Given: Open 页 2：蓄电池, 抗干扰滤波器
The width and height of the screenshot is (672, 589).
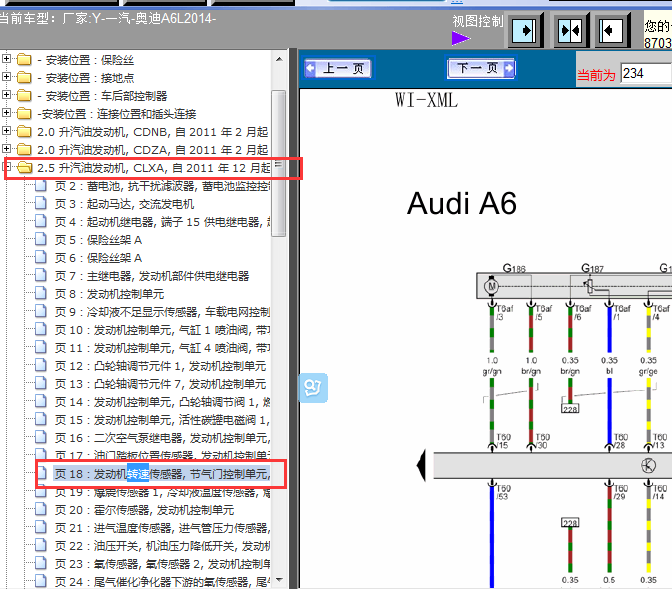Looking at the screenshot, I should (x=162, y=186).
